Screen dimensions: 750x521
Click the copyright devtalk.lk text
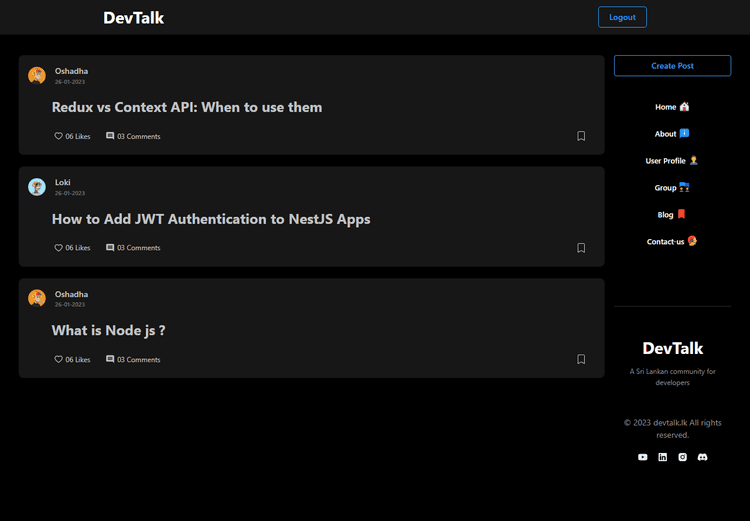click(x=673, y=429)
